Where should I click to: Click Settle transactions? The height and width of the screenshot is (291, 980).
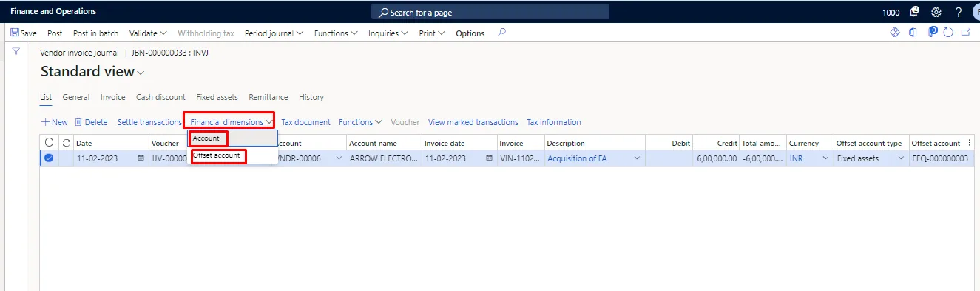[x=149, y=122]
